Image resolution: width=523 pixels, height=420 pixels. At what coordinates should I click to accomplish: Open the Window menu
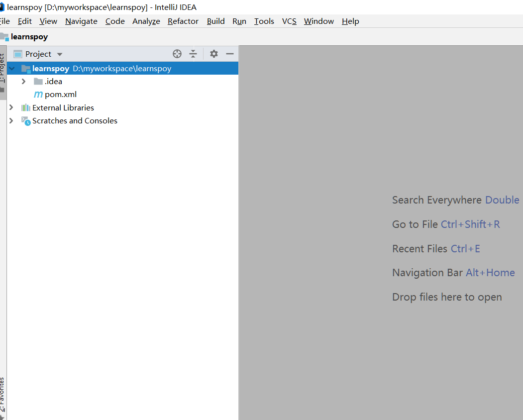pos(319,21)
